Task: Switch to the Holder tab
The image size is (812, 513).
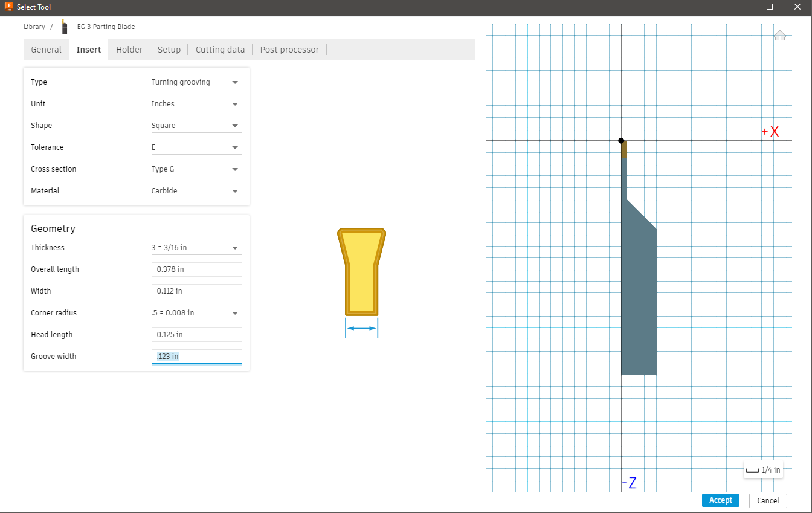Action: 129,50
